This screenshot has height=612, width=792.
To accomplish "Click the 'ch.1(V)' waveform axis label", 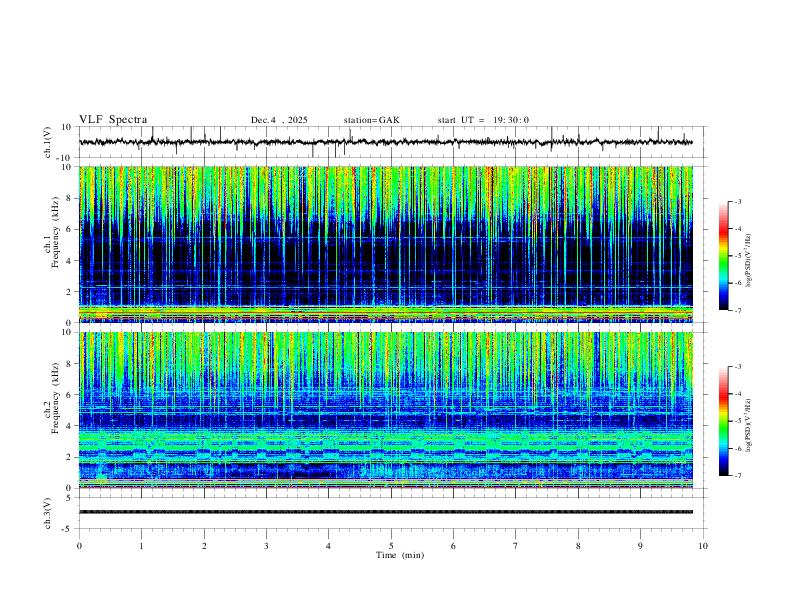I will [48, 142].
